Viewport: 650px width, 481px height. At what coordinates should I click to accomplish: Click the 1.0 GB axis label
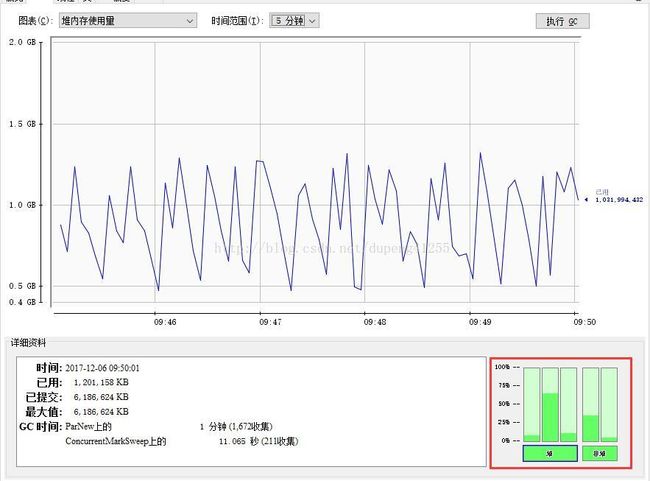coord(22,205)
